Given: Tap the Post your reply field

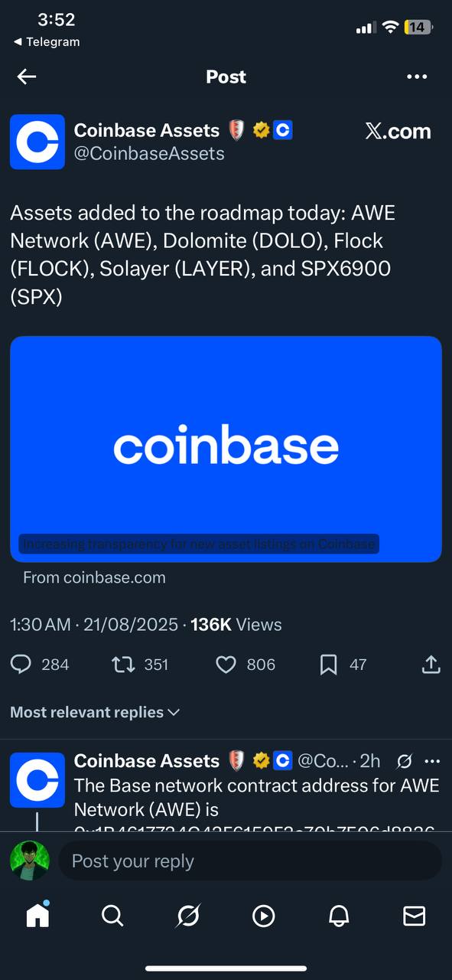Looking at the screenshot, I should (250, 861).
